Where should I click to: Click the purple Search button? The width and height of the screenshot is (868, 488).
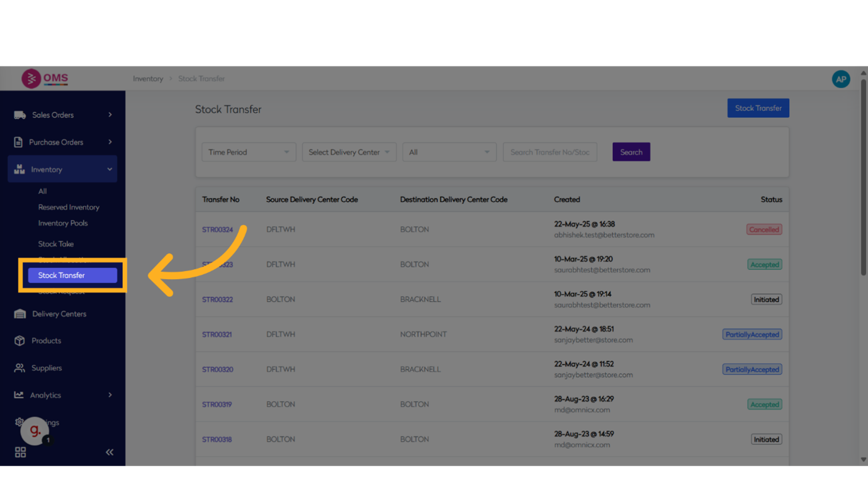(x=631, y=152)
